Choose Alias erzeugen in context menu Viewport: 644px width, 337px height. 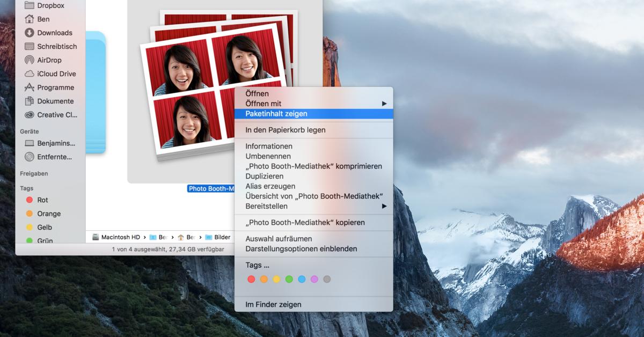pos(314,186)
